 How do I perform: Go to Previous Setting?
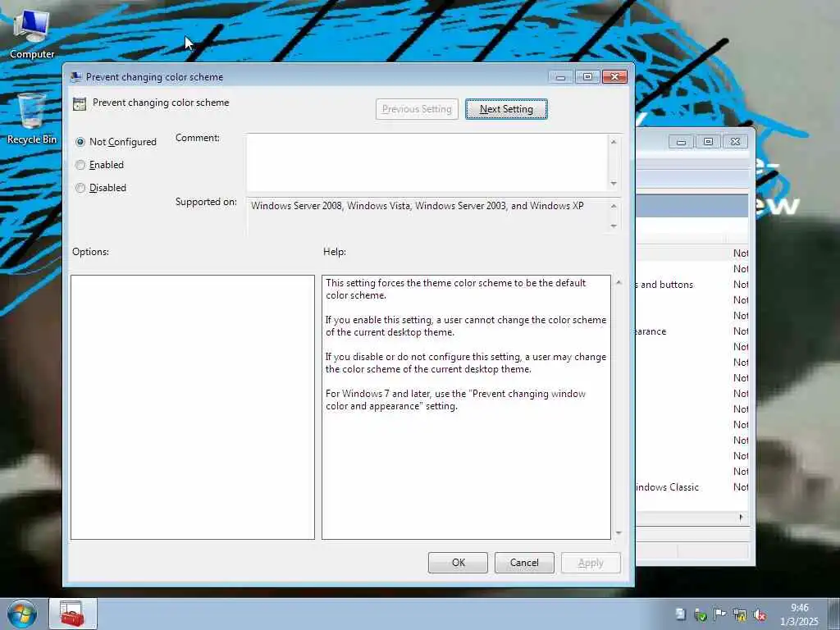(417, 109)
